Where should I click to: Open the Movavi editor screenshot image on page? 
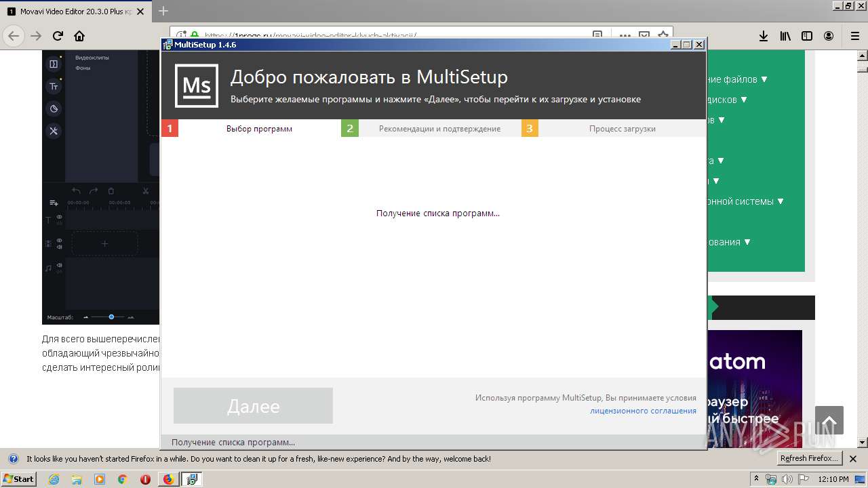tap(102, 186)
